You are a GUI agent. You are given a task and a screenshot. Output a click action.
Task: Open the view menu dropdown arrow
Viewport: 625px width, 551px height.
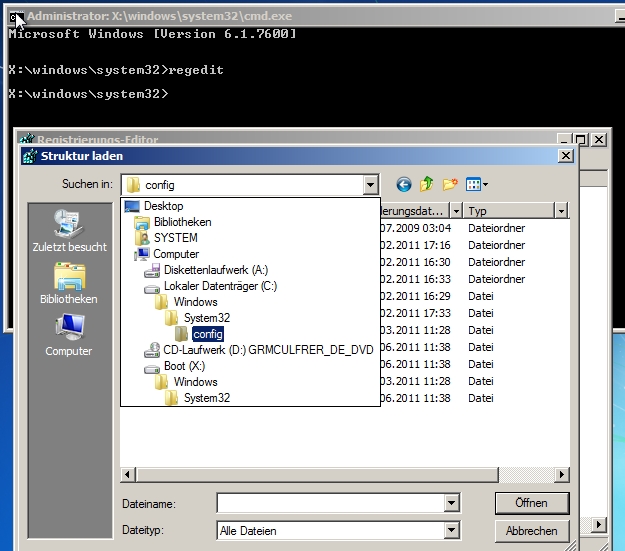click(x=485, y=185)
